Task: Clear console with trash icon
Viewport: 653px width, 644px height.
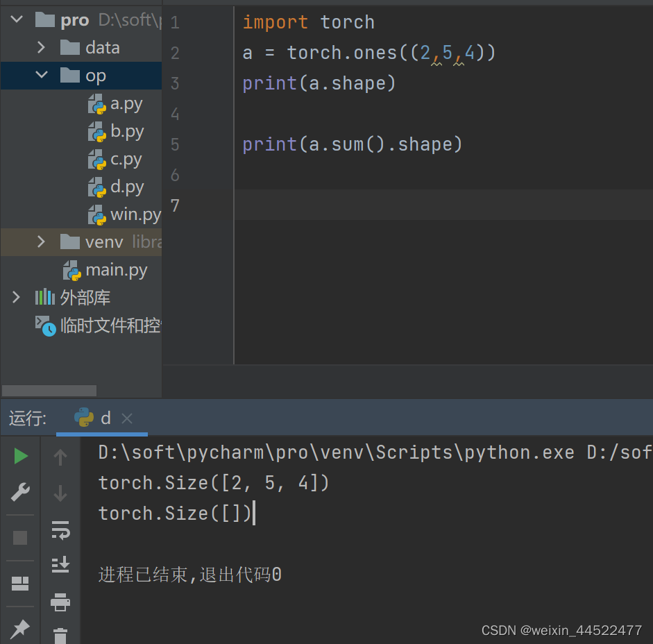Action: pyautogui.click(x=60, y=635)
